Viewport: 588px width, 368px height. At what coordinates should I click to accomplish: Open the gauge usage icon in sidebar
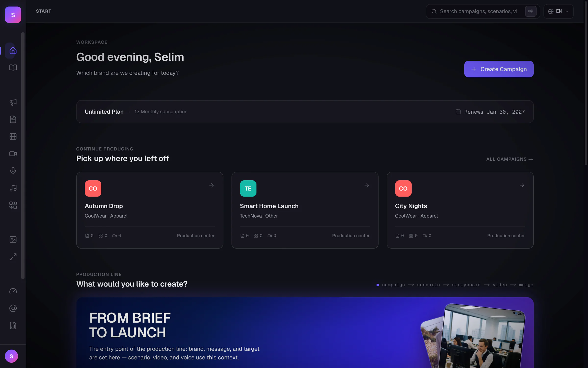coord(13,291)
